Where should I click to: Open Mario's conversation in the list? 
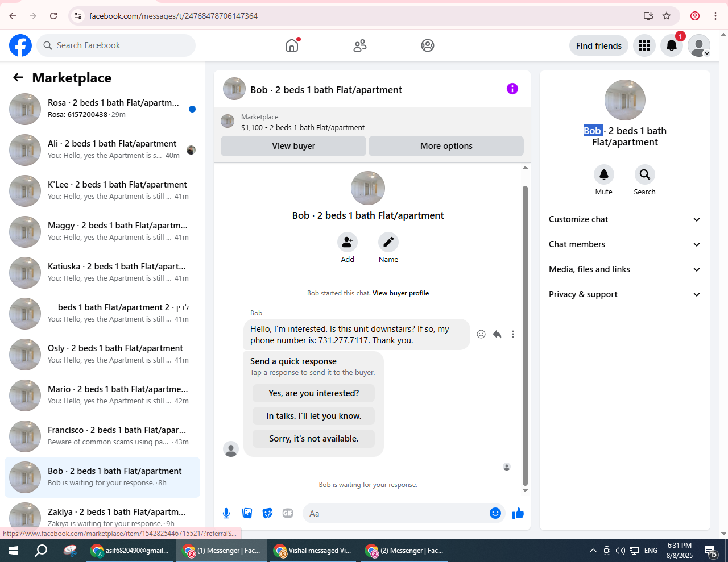[x=102, y=396]
